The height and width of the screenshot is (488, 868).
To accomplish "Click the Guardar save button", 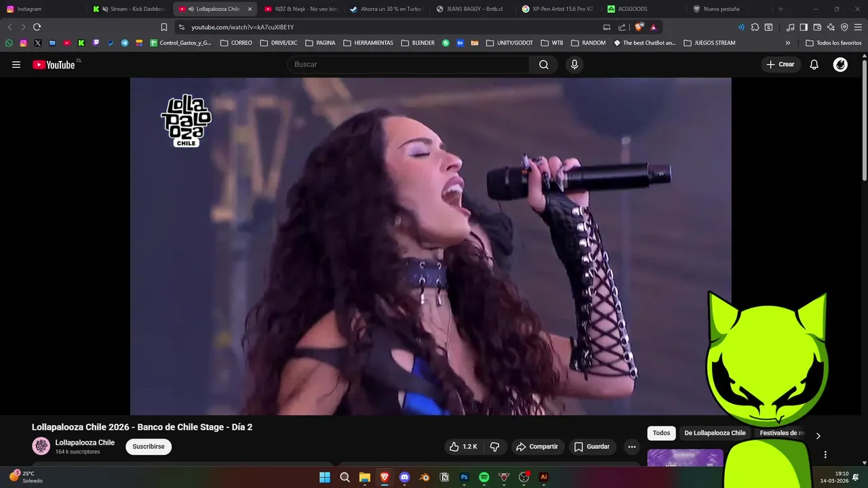I will 592,447.
